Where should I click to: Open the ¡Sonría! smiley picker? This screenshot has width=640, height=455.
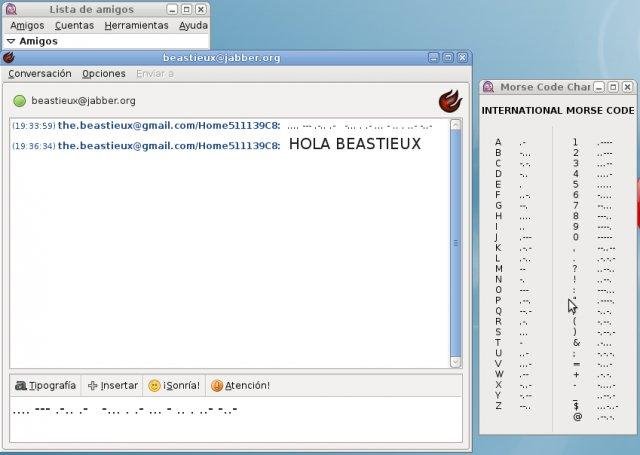174,386
